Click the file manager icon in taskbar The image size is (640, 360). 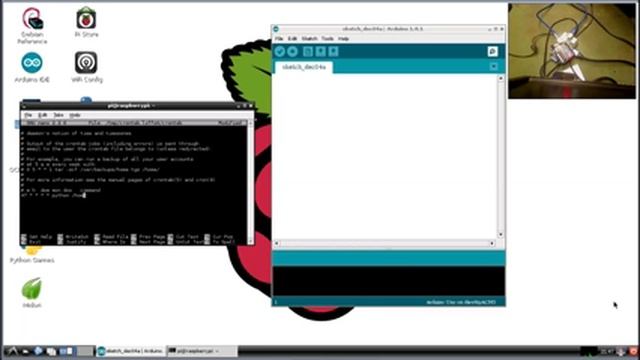point(25,351)
